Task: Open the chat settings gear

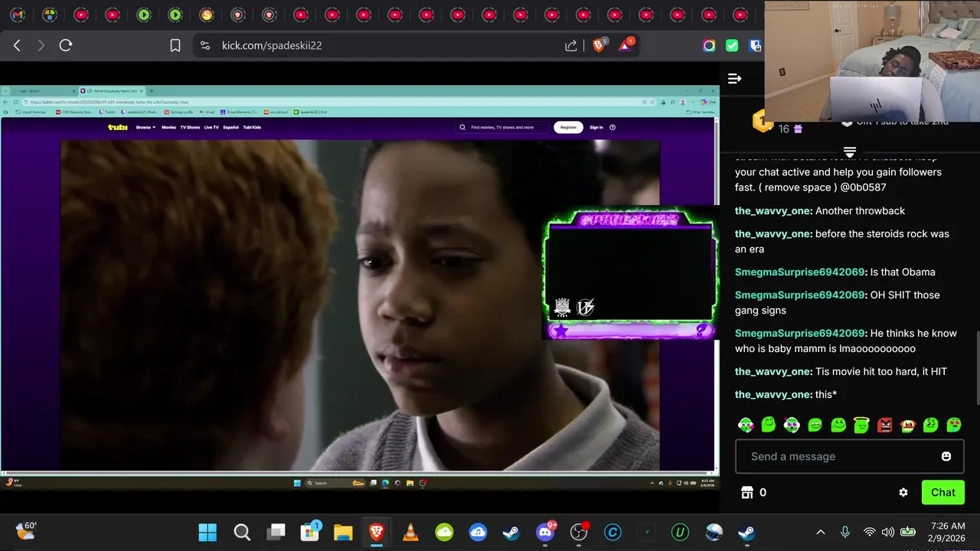Action: [x=903, y=492]
